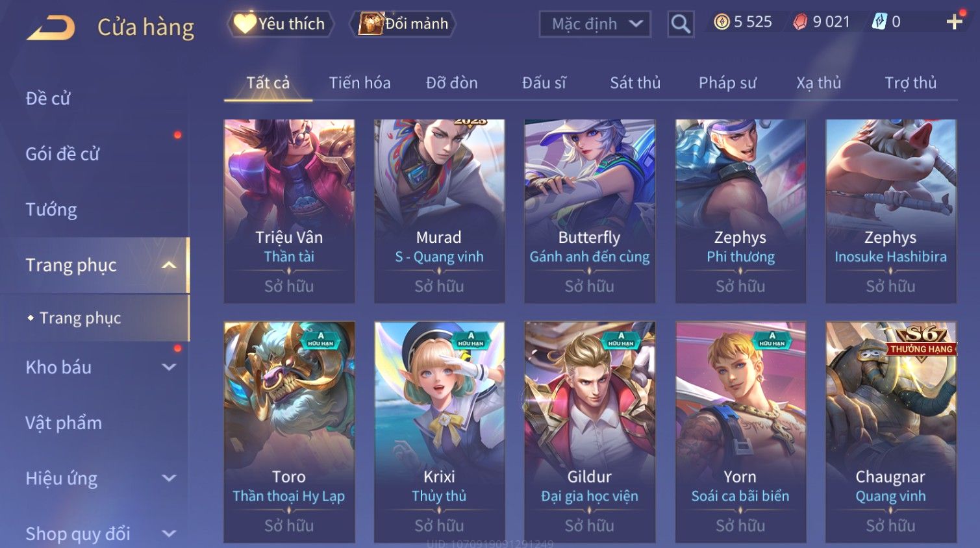The width and height of the screenshot is (980, 548).
Task: Expand the Hiệu ứng sidebar section
Action: point(169,478)
